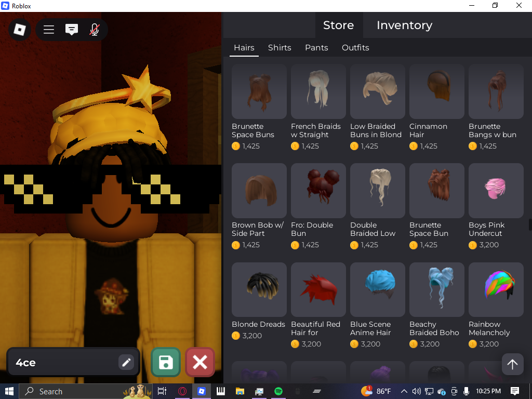Open the Roblox logo menu
The height and width of the screenshot is (399, 532).
20,30
